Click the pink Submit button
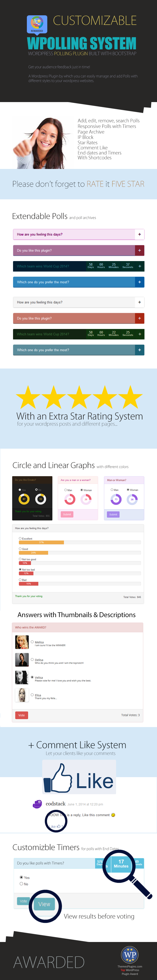 click(x=67, y=514)
